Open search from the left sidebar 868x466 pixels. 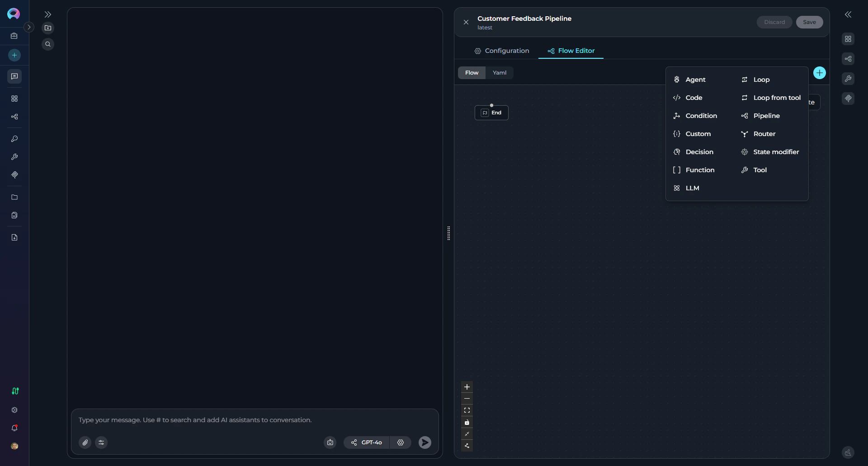pos(47,44)
